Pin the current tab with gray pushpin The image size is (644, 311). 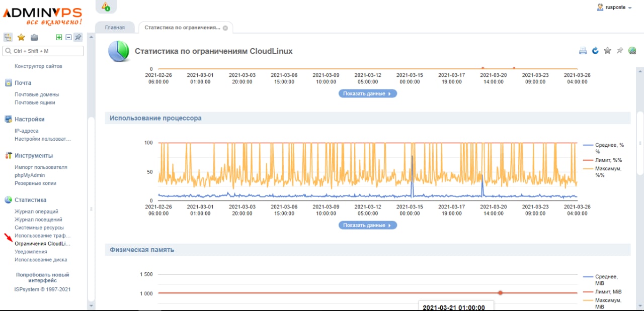point(620,50)
